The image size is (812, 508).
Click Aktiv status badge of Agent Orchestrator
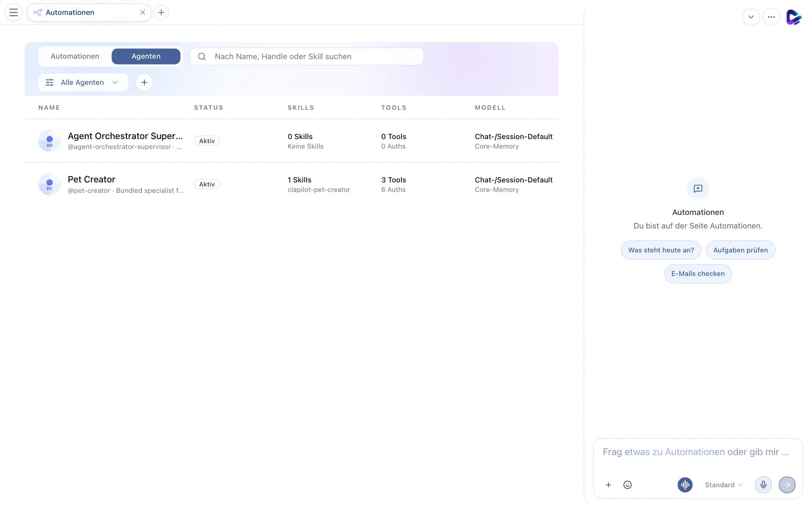pos(207,141)
